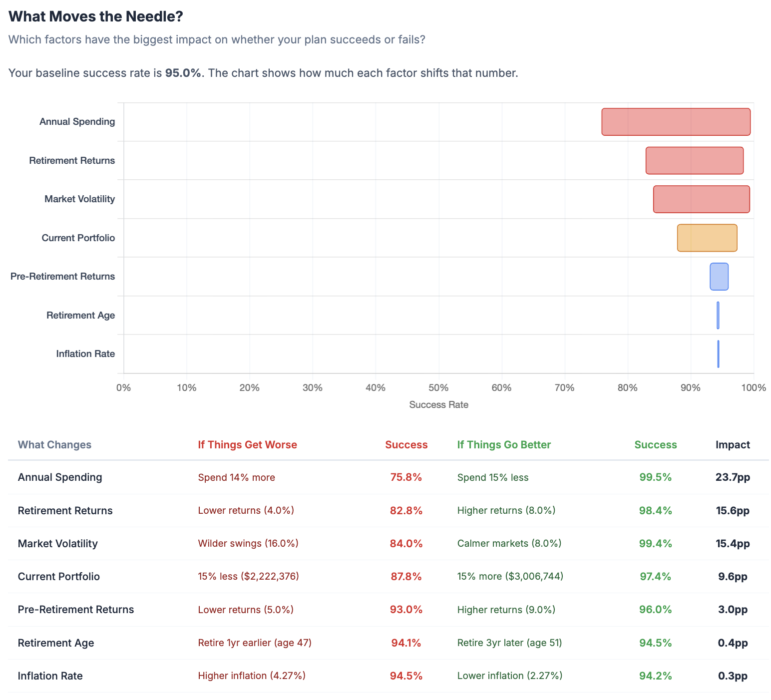
Task: Click the Market Volatility bar in chart
Action: [x=702, y=199]
